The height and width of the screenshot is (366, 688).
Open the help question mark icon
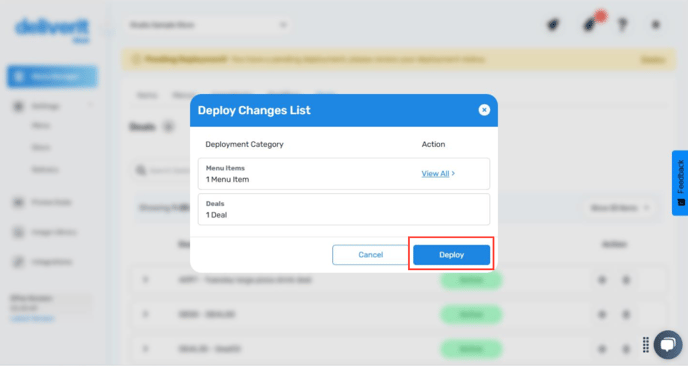pyautogui.click(x=622, y=25)
